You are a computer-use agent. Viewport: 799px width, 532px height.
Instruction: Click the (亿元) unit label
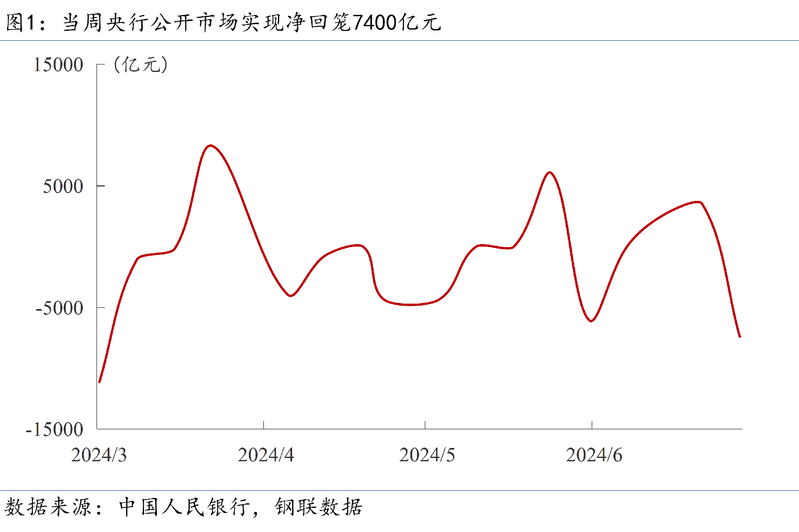click(141, 65)
